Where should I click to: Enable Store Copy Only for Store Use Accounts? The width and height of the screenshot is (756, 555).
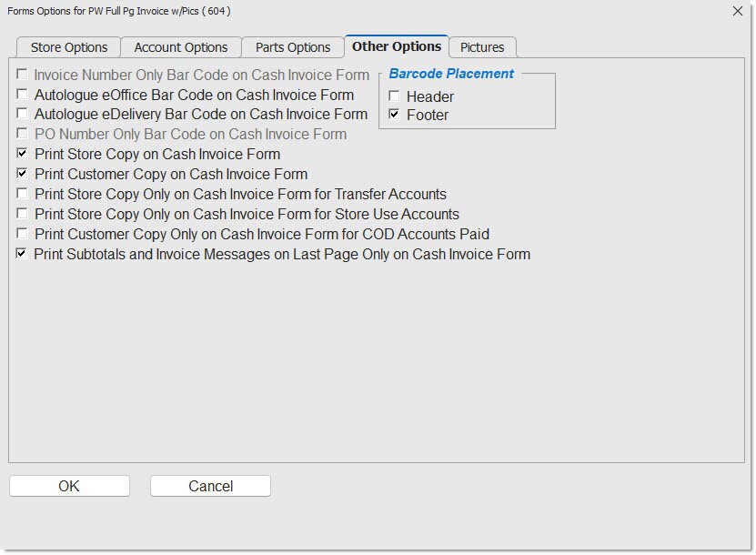click(22, 215)
